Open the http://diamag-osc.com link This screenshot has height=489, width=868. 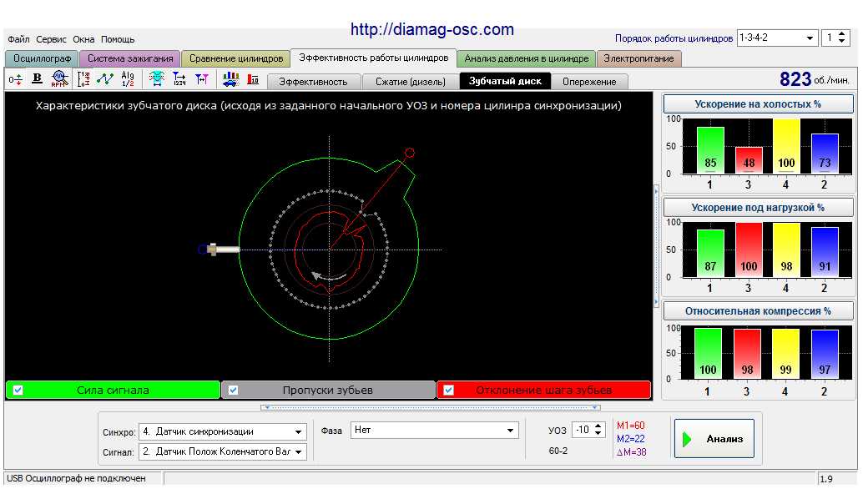coord(432,29)
